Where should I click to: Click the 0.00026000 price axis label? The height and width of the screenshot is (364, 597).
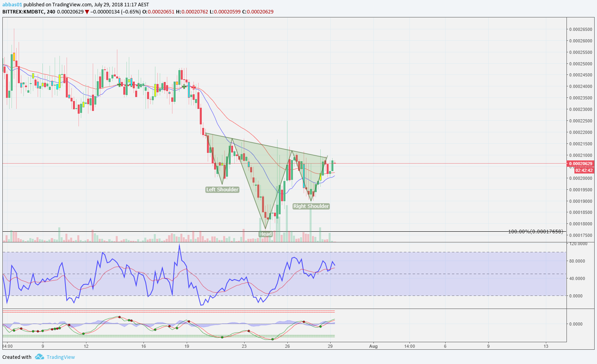(581, 41)
